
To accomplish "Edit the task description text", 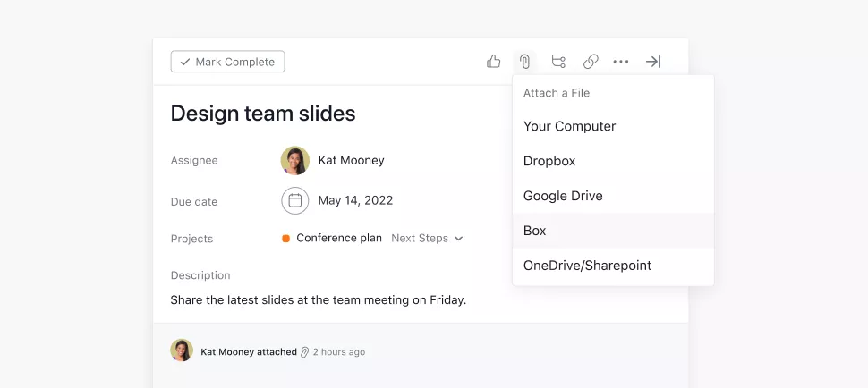I will pyautogui.click(x=319, y=300).
